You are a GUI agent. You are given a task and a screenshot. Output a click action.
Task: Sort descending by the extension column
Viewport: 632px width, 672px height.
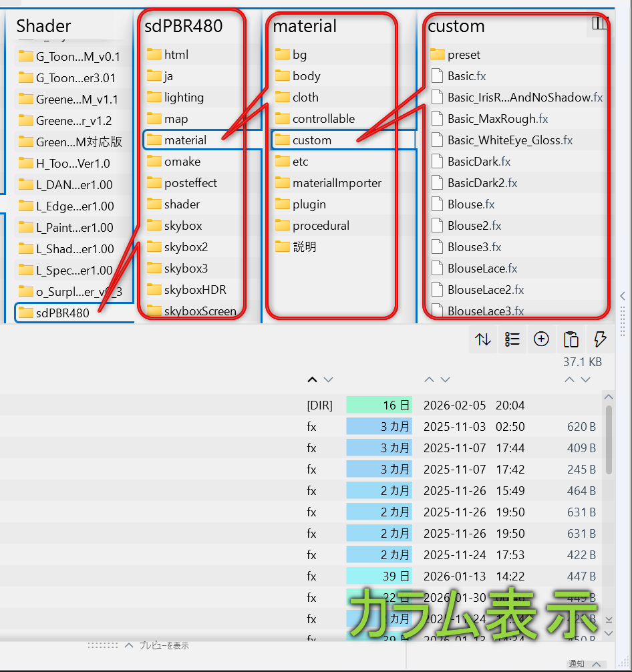pyautogui.click(x=328, y=379)
